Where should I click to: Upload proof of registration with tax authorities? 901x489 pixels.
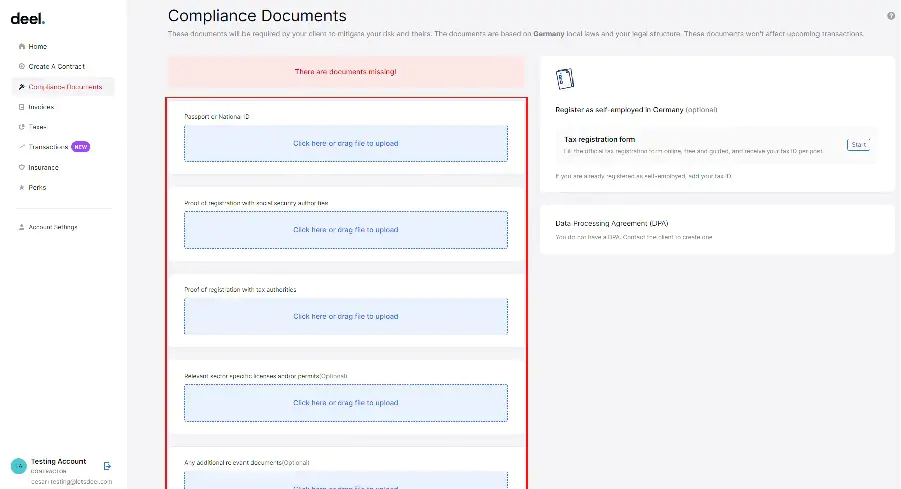point(346,317)
